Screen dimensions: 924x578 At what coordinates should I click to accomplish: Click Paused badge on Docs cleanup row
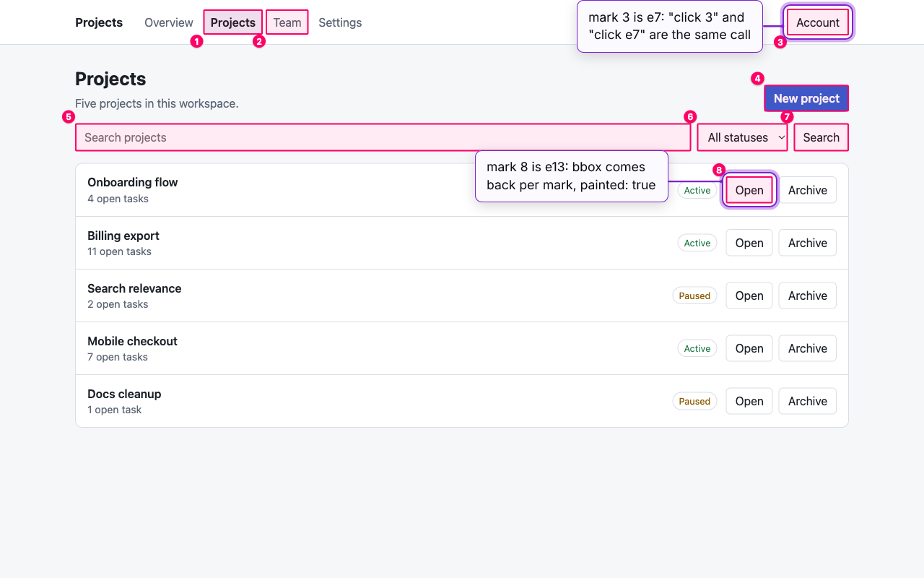pyautogui.click(x=694, y=401)
